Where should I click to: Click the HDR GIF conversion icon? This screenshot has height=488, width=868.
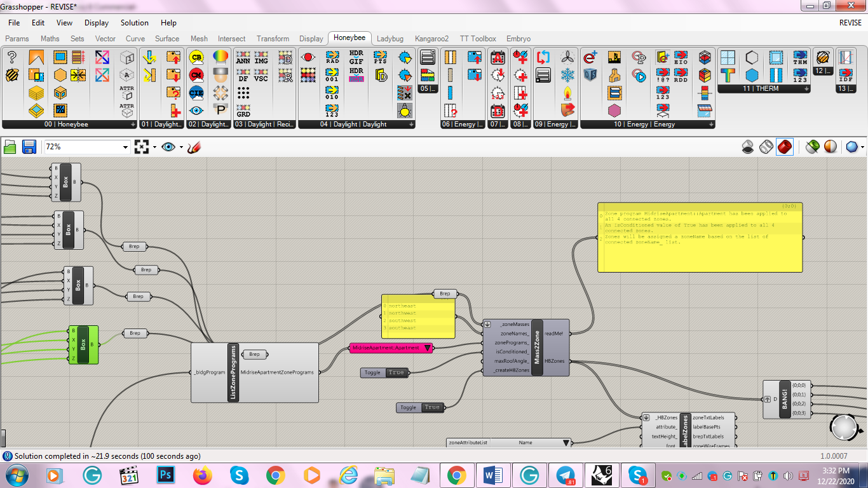click(x=356, y=57)
